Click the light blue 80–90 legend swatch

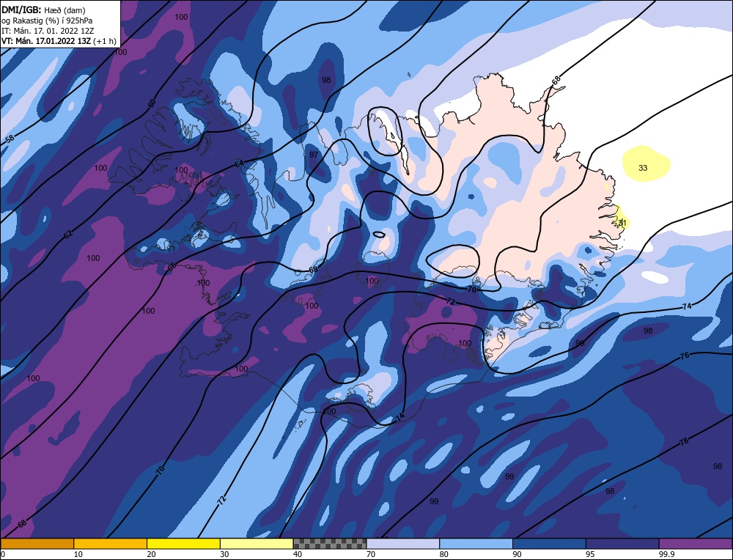[x=476, y=543]
